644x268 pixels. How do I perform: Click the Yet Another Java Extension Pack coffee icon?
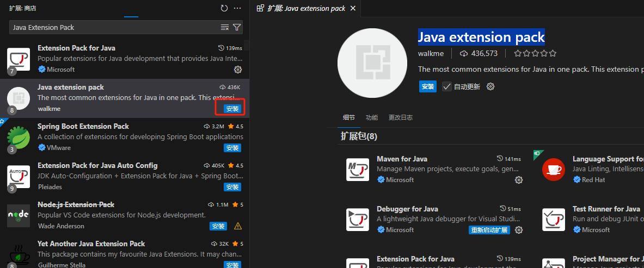[x=19, y=255]
